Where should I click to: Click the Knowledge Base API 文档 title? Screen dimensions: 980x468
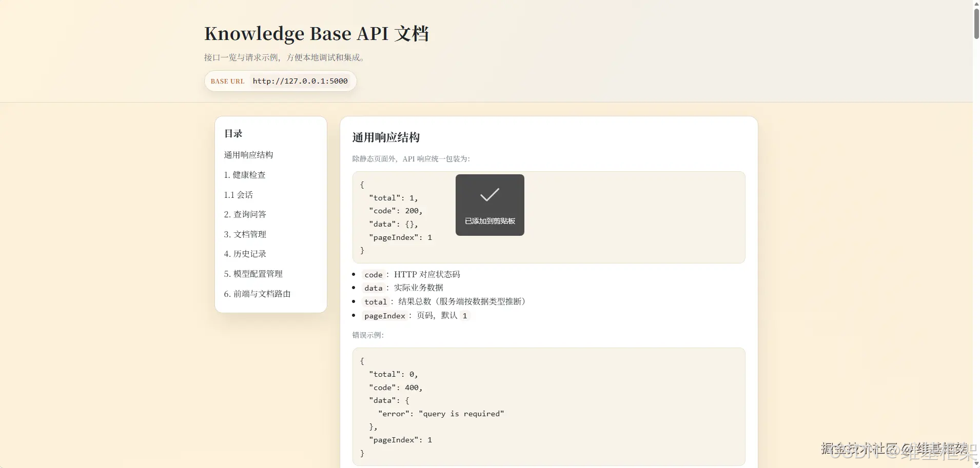[317, 34]
